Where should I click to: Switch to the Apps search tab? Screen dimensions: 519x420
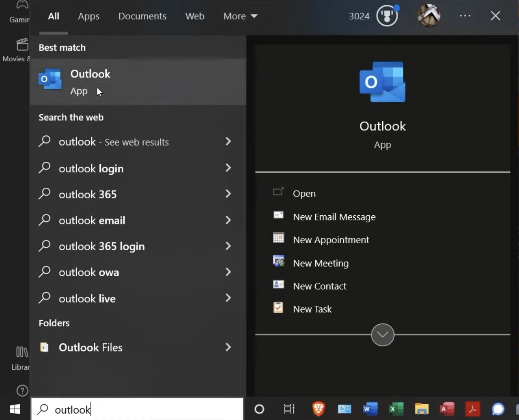click(88, 16)
